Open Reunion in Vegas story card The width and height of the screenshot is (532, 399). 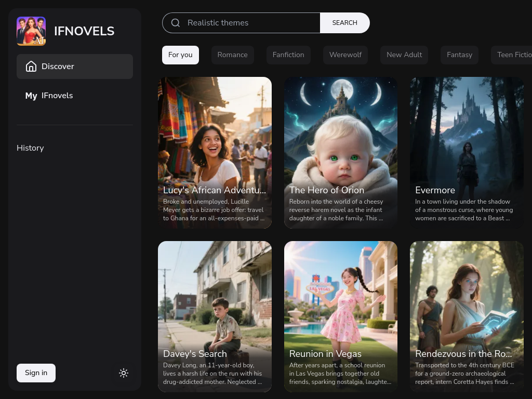point(340,316)
